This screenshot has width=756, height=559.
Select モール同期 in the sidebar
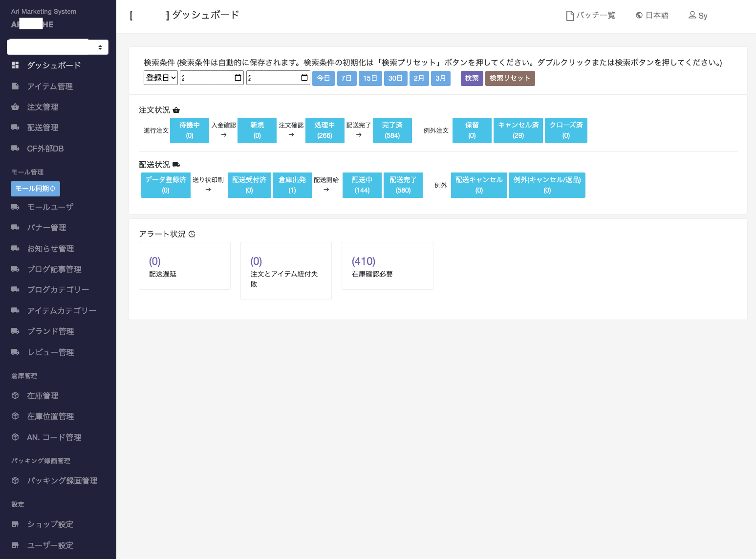coord(35,189)
